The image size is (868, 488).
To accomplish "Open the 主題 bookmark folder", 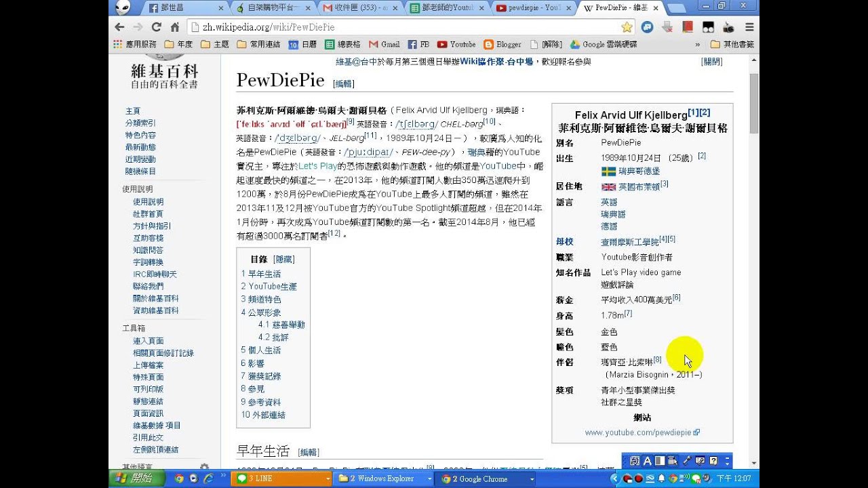I will click(215, 45).
